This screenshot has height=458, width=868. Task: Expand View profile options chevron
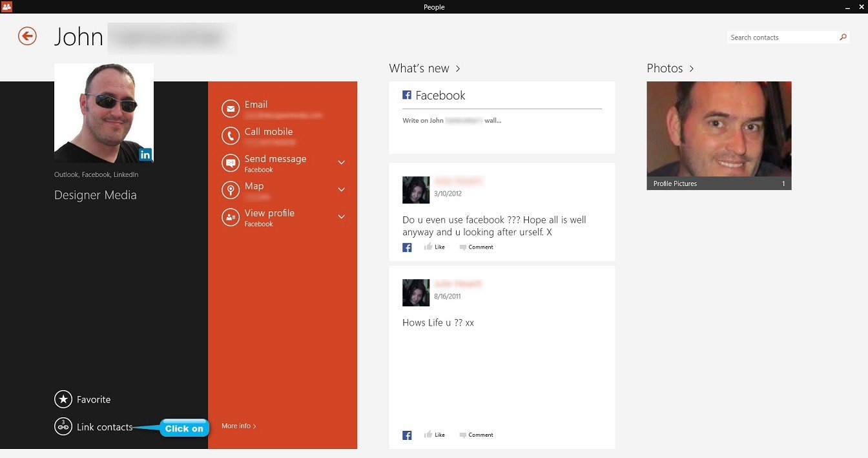click(342, 216)
